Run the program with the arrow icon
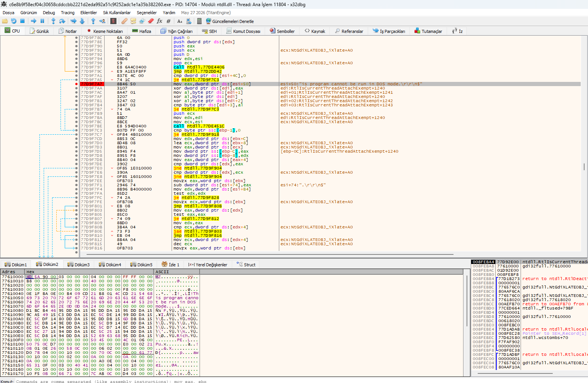The image size is (588, 383). 34,21
